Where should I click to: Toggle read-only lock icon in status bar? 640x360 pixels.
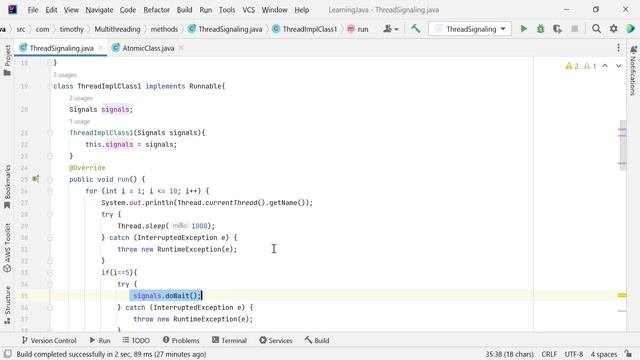tap(628, 354)
